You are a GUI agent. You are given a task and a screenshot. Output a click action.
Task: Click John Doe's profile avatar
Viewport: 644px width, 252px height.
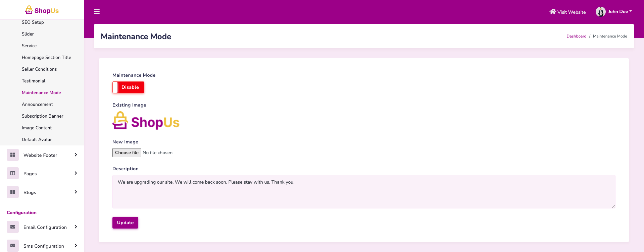[x=600, y=12]
